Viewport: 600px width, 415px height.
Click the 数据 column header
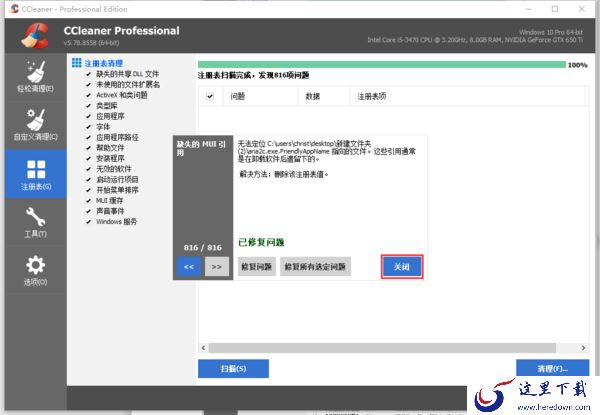click(324, 96)
